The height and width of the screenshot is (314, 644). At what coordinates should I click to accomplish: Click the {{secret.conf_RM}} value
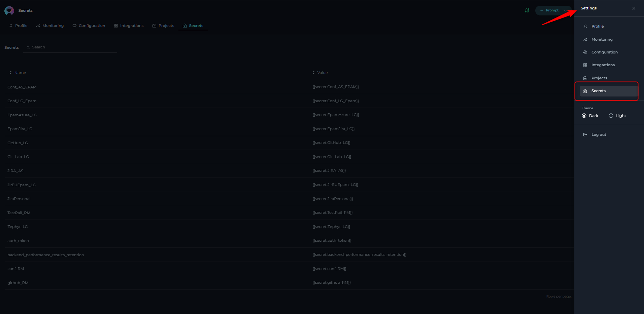329,269
